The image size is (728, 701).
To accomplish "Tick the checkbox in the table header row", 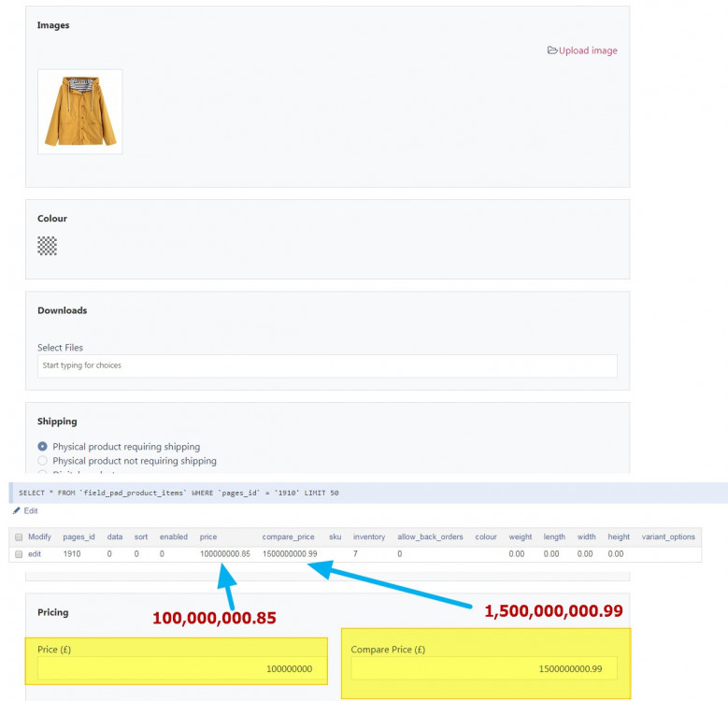I will click(19, 537).
